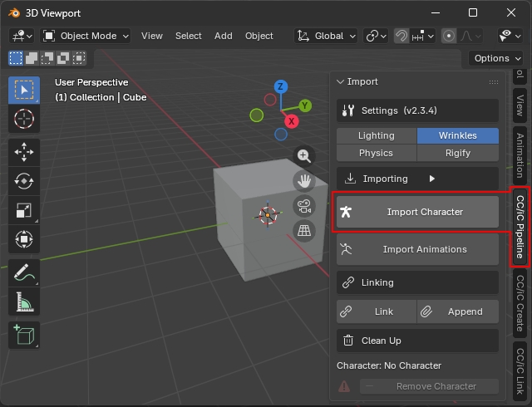Screen dimensions: 532x407
Task: Open the Object Mode dropdown
Action: [85, 36]
